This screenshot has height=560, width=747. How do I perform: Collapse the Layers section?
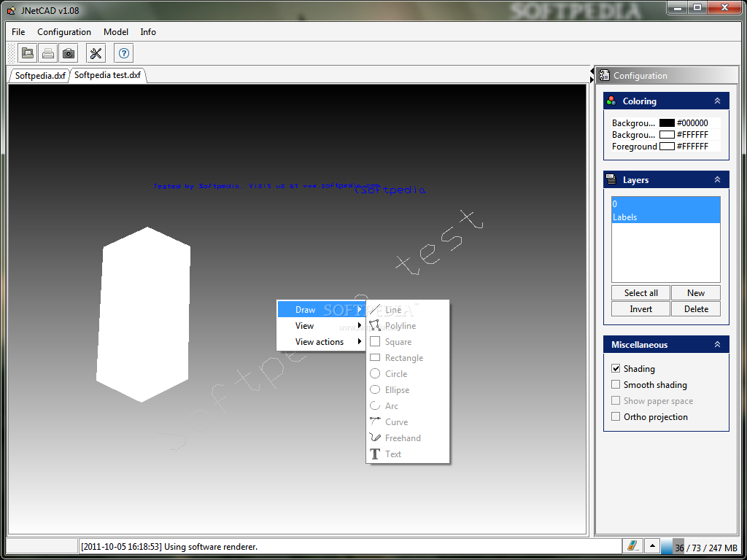click(718, 179)
